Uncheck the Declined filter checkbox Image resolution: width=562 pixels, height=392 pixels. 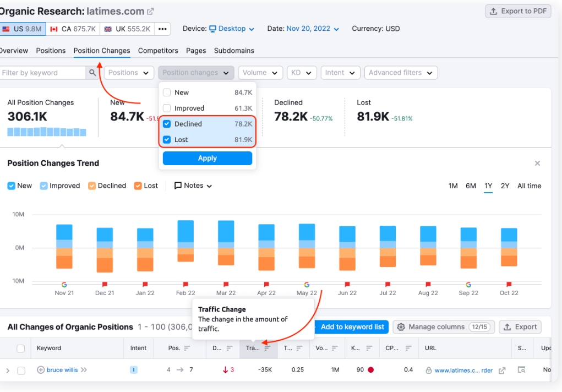167,124
